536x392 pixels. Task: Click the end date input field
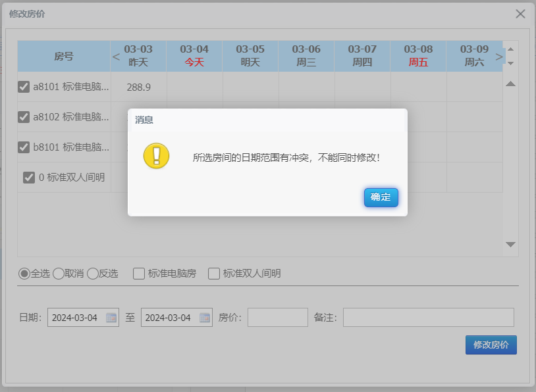[x=176, y=318]
